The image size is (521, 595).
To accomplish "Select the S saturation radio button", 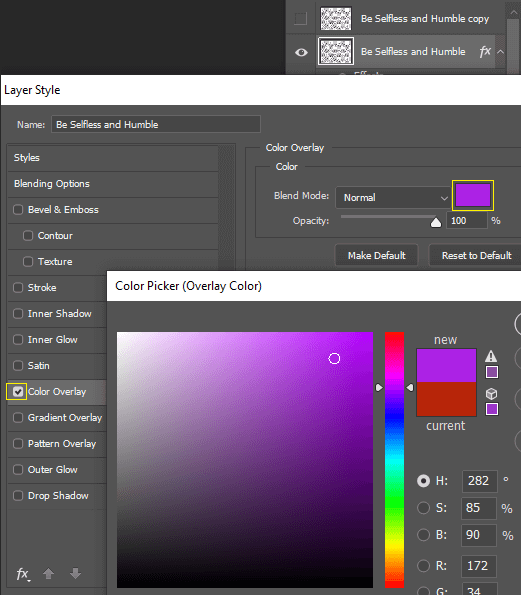I will click(423, 508).
